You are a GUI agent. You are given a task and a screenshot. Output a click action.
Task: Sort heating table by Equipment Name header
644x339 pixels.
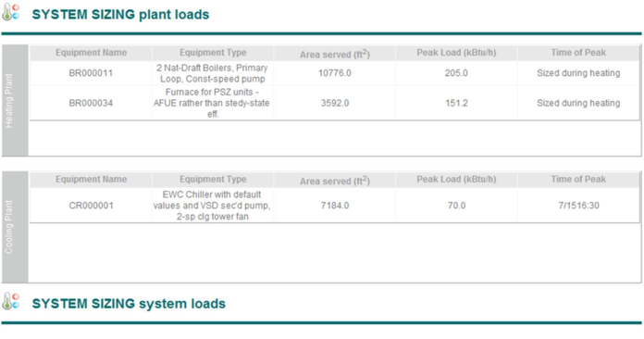92,53
